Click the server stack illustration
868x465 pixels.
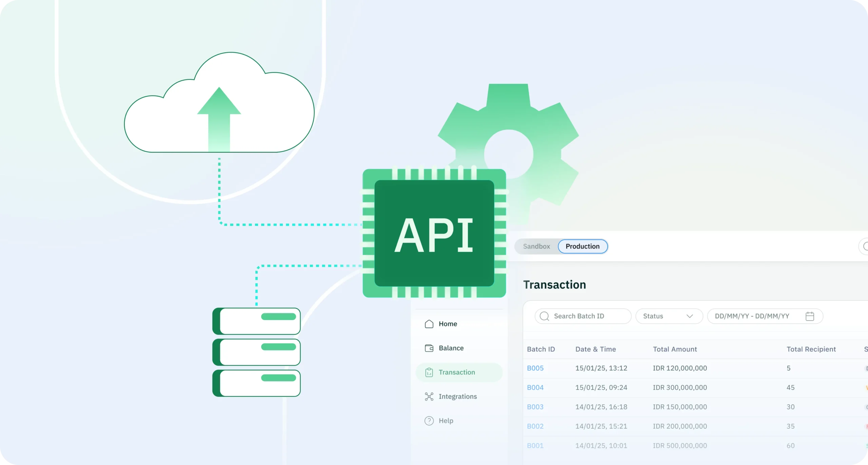[x=256, y=352]
